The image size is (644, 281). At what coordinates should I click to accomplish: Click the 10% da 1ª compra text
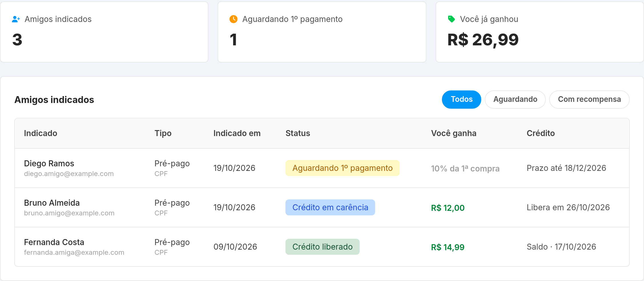(x=465, y=169)
